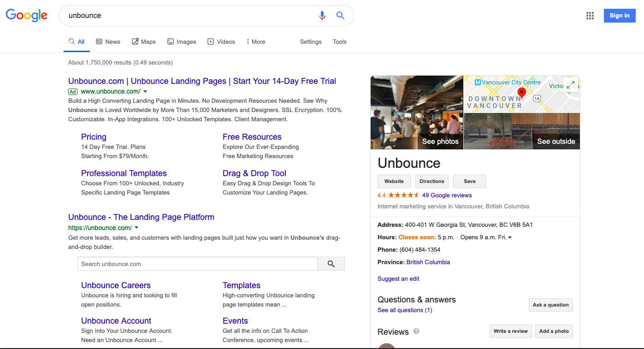
Task: Click into Search unbounce.com field
Action: point(197,264)
